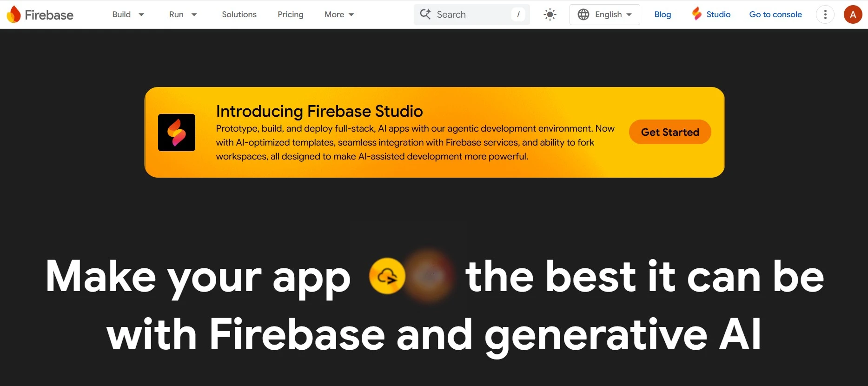Click the caret arrow beside More
Screen dimensions: 868x386
(351, 14)
